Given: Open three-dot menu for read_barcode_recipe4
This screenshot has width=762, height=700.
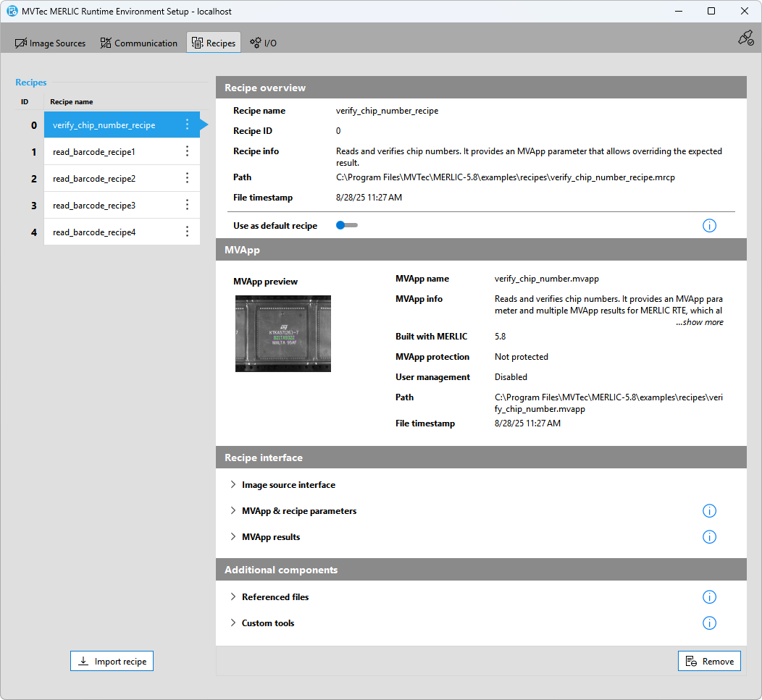Looking at the screenshot, I should point(187,232).
